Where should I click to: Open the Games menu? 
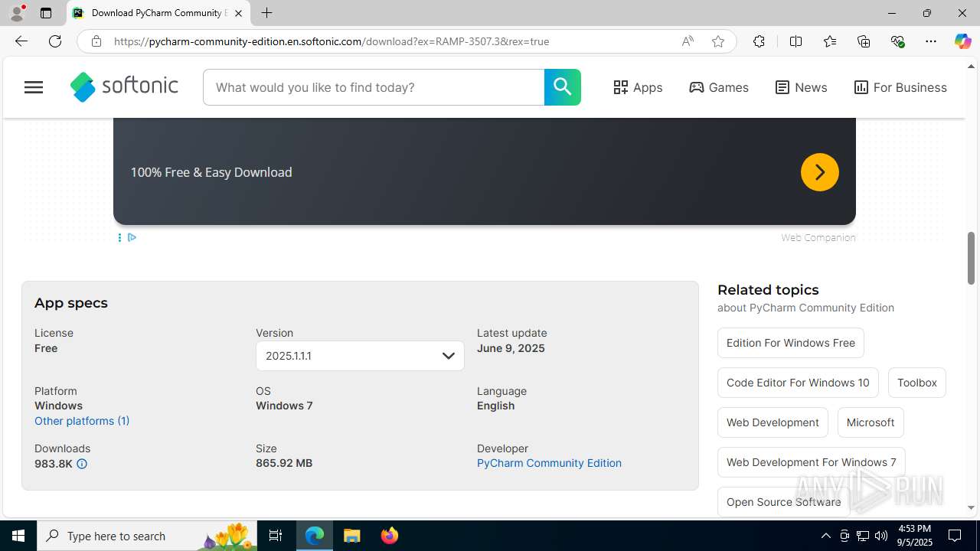coord(719,87)
